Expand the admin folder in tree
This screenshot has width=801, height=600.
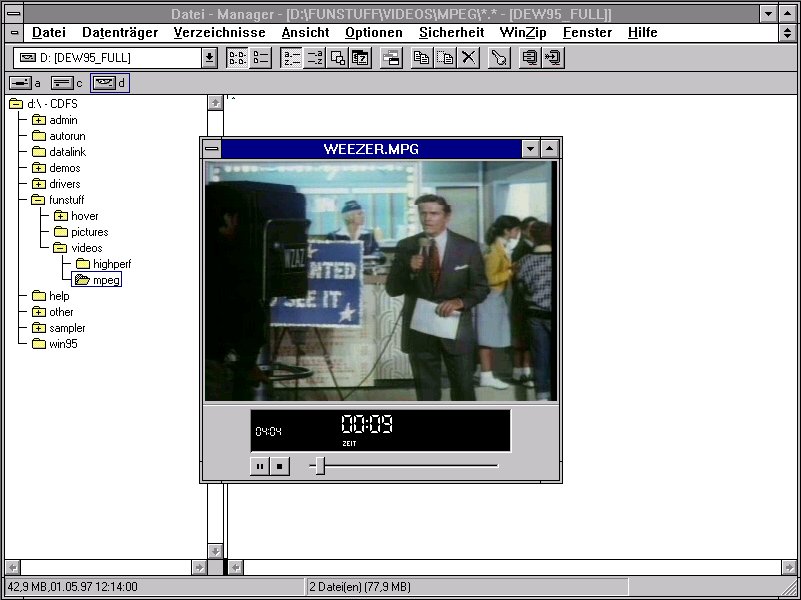[x=39, y=120]
